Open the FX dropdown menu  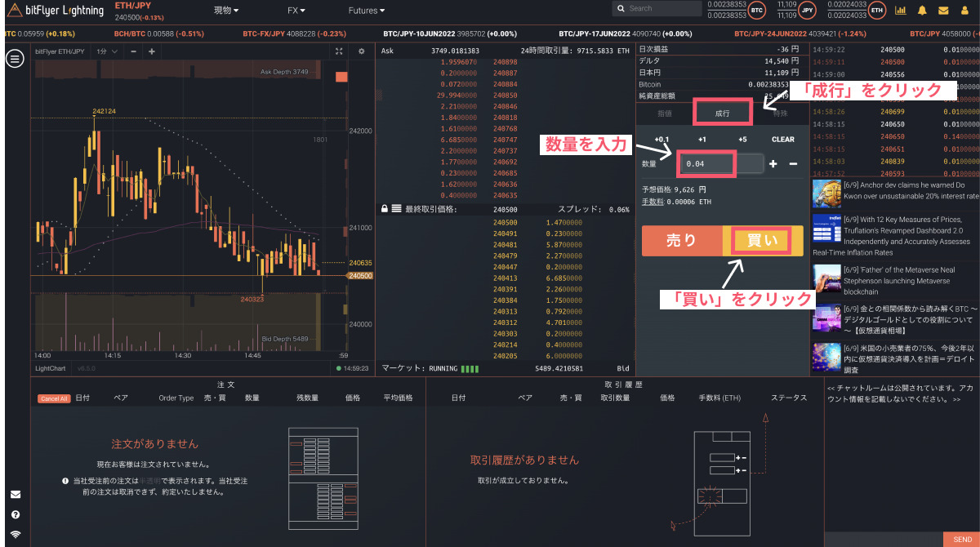point(296,11)
